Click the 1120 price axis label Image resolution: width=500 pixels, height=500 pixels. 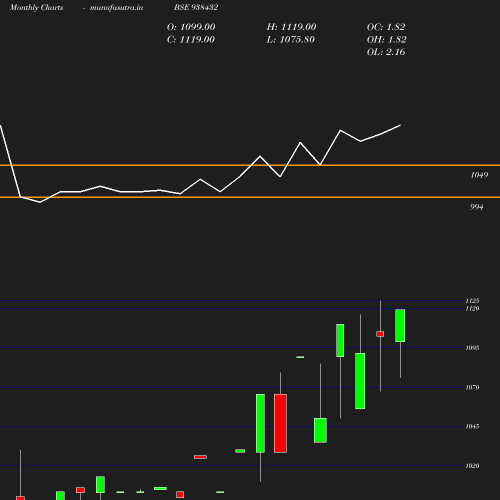(472, 308)
